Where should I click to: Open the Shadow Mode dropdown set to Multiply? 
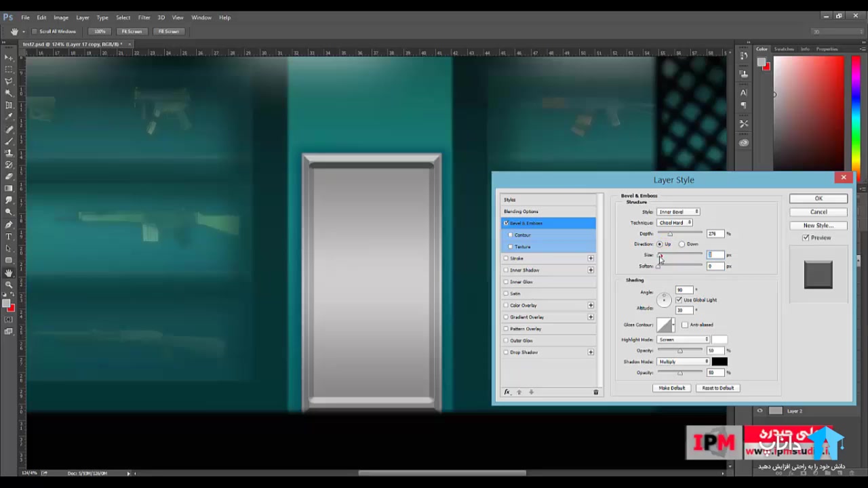click(683, 362)
